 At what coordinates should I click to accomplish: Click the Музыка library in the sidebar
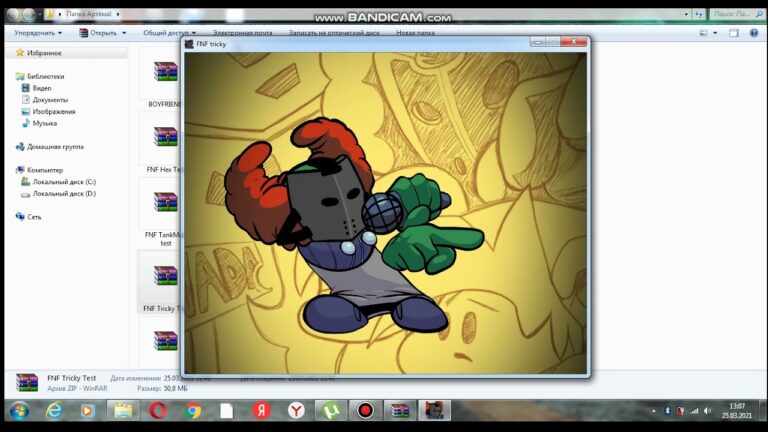[x=44, y=123]
